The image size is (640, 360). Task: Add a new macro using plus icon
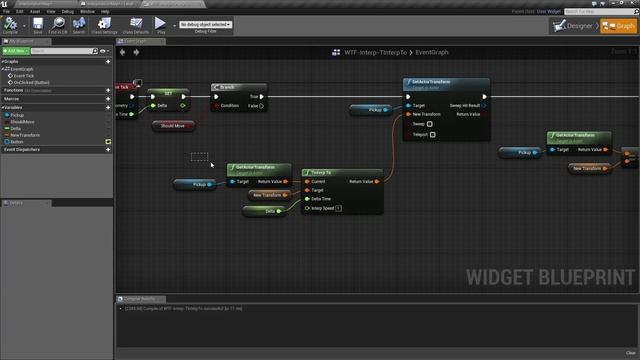pos(108,99)
